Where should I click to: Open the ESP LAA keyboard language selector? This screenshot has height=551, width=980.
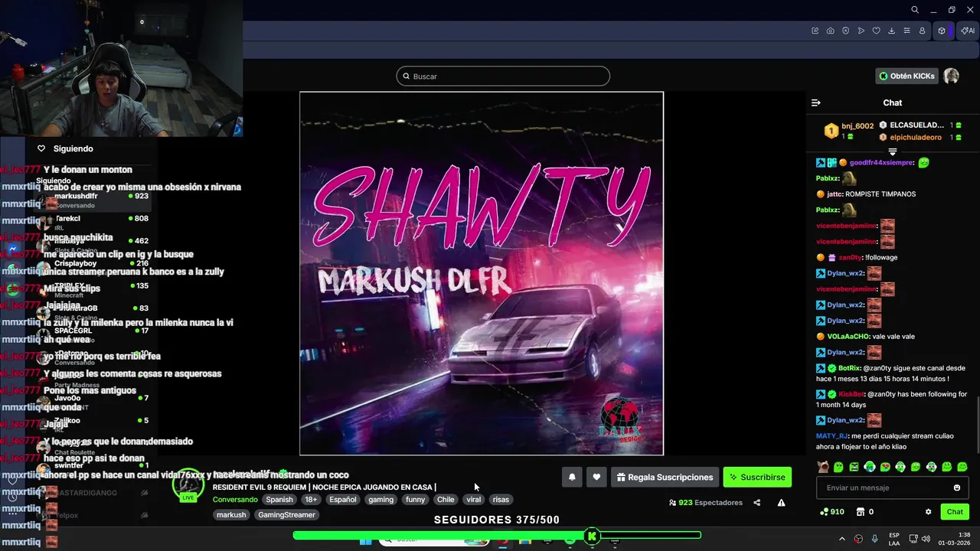[894, 539]
